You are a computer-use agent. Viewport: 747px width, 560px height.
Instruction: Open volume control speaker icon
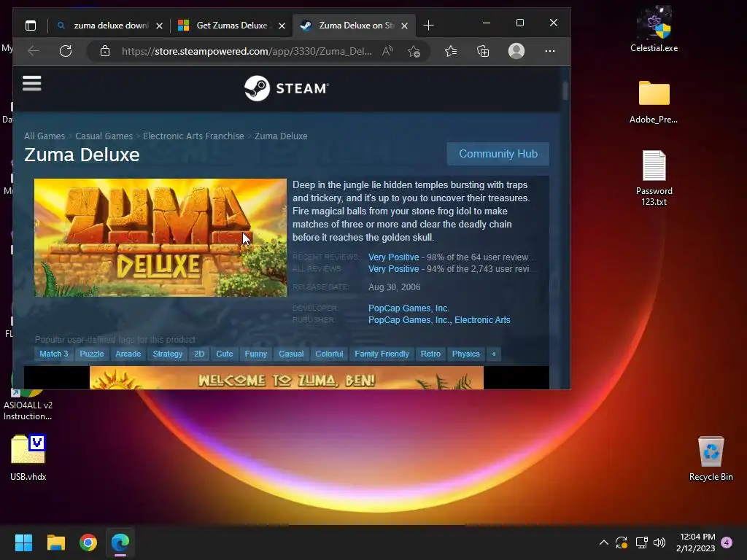pos(659,542)
